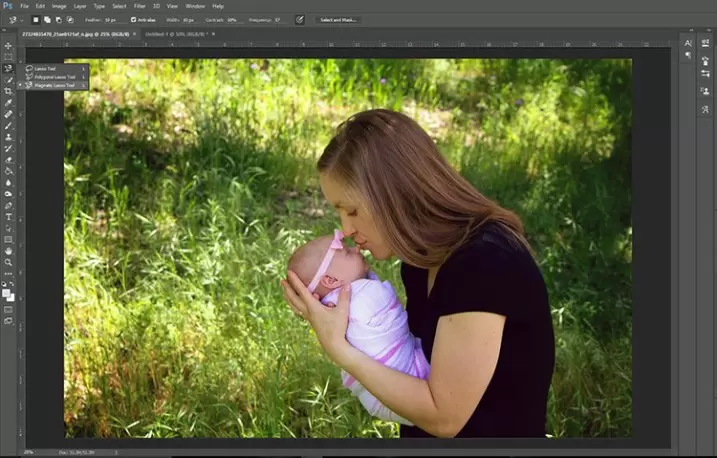This screenshot has width=717, height=458.
Task: Expand the Character panel column
Action: point(691,30)
